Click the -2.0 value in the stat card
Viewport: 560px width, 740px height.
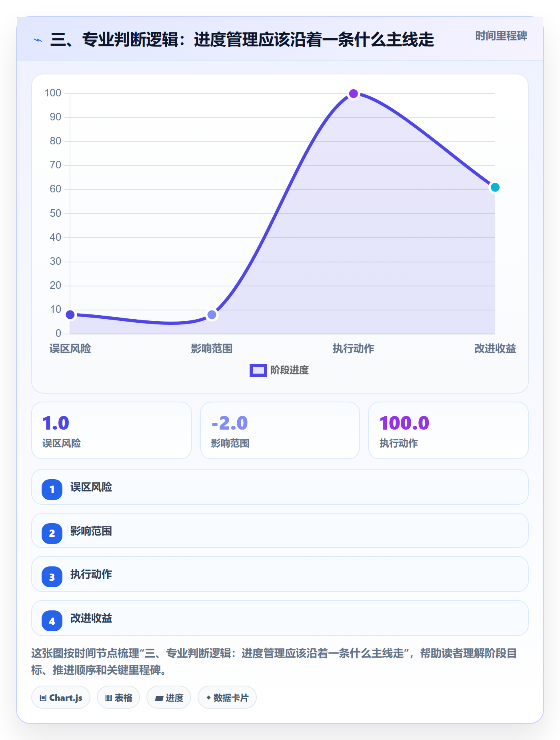[x=230, y=423]
